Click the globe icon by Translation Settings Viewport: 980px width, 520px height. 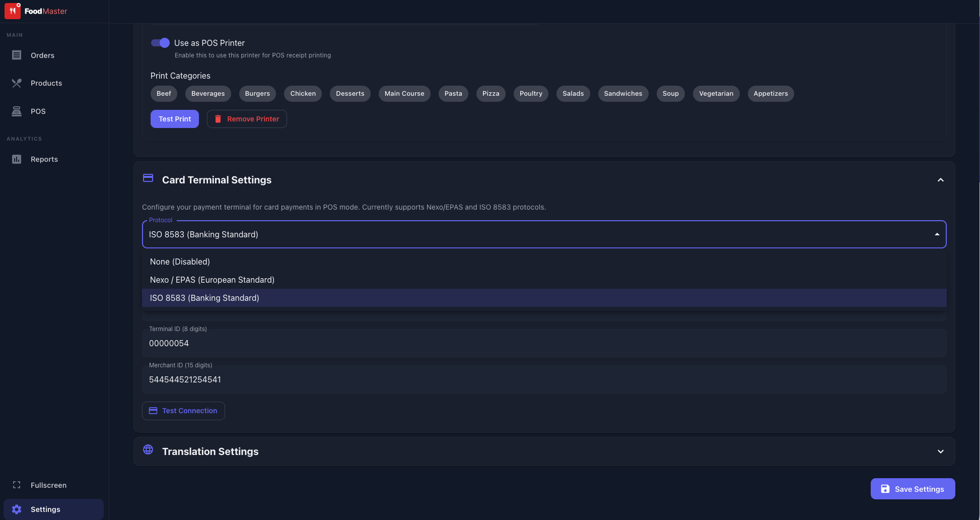pos(148,449)
